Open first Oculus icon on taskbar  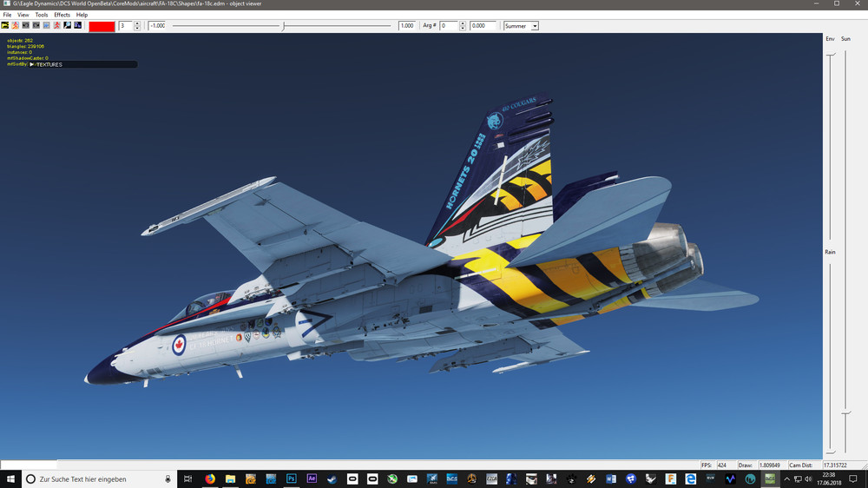[x=352, y=479]
